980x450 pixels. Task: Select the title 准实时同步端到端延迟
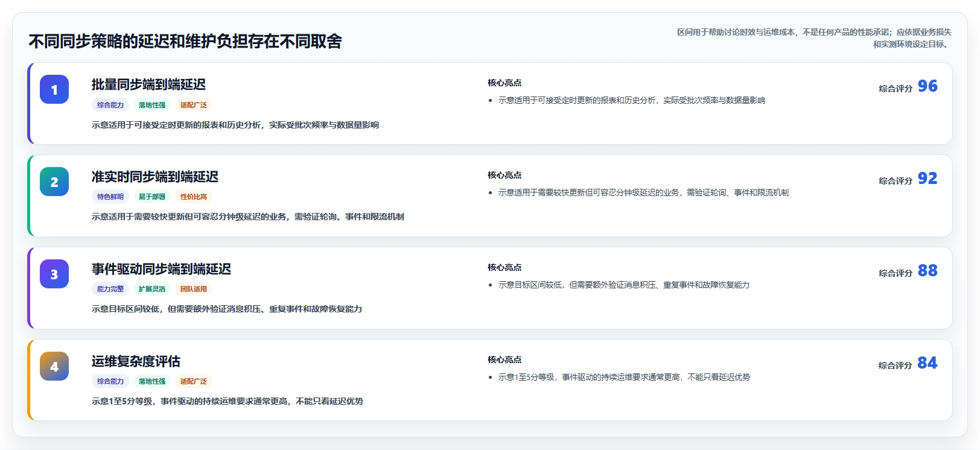[x=155, y=177]
